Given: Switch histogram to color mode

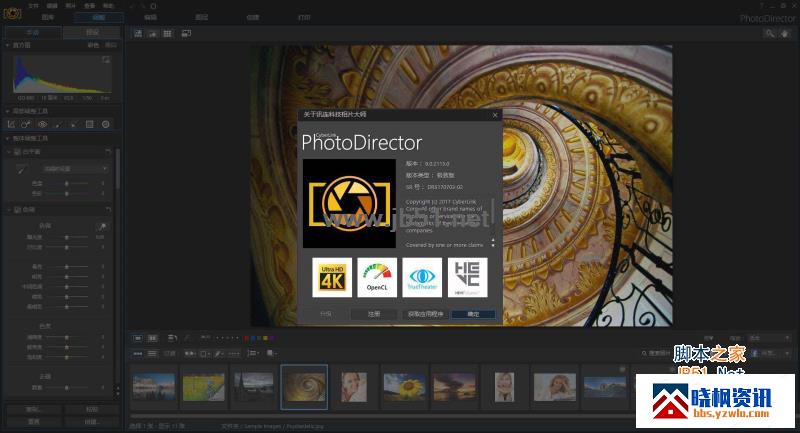Looking at the screenshot, I should click(93, 45).
